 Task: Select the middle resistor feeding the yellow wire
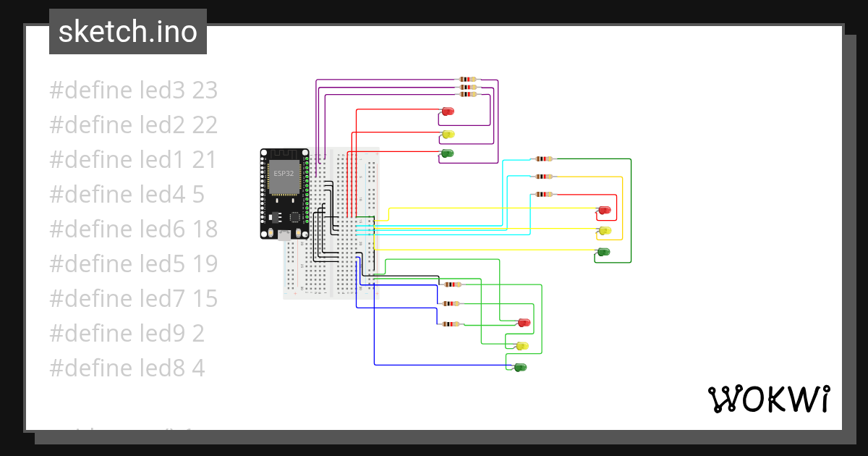pos(544,176)
